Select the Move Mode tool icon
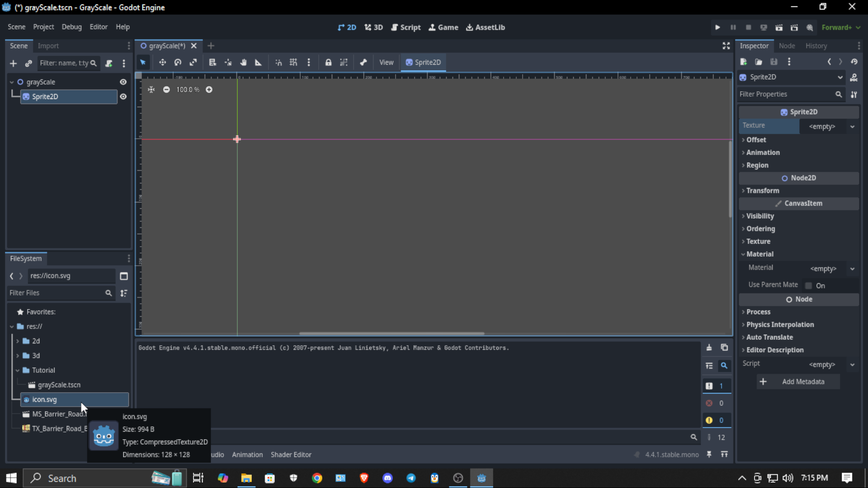 pos(162,62)
